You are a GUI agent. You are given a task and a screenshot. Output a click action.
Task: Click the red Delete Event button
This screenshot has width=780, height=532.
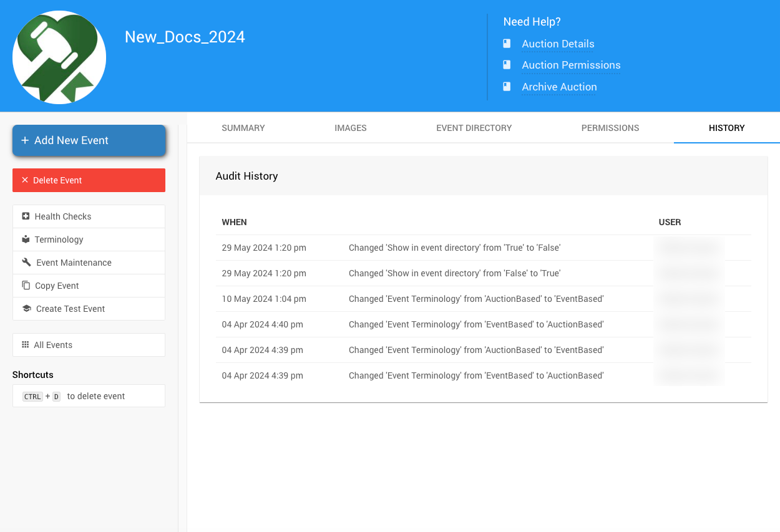click(x=89, y=180)
